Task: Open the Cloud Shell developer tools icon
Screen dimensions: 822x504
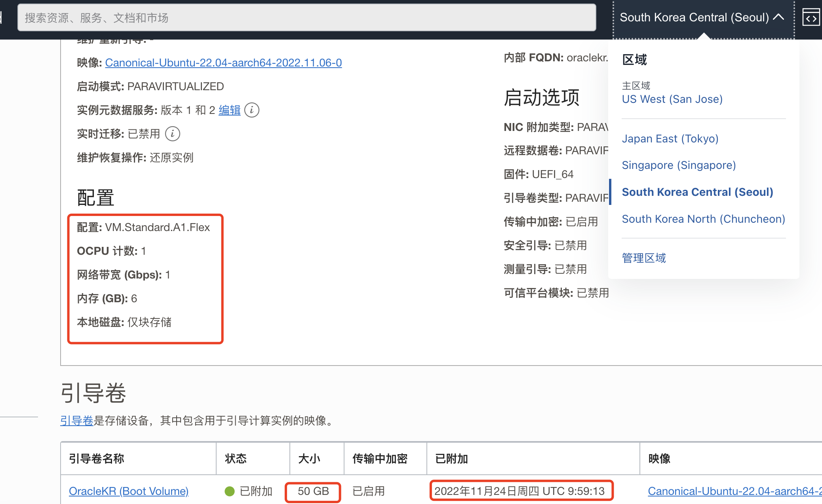Action: point(811,18)
